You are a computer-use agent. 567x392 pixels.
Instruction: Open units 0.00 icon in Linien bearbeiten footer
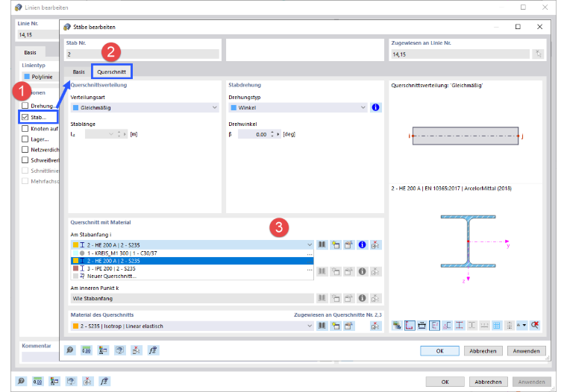37,381
